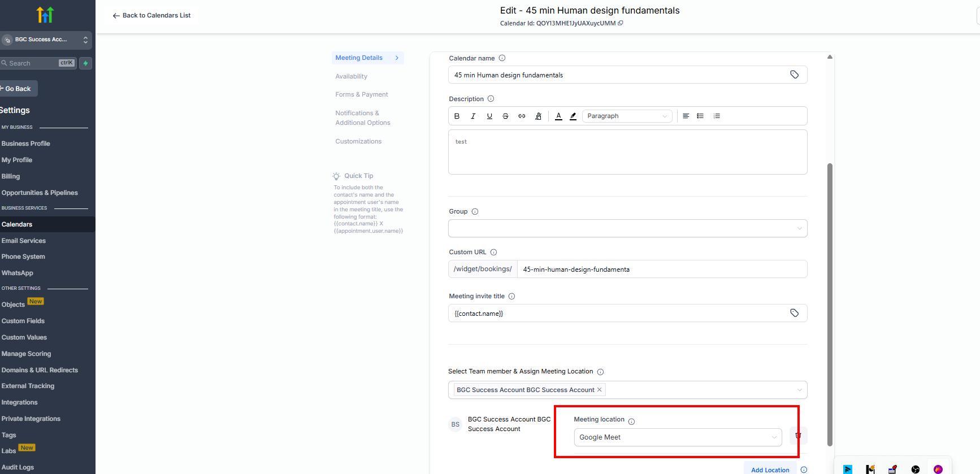This screenshot has height=474, width=980.
Task: Toggle strikethrough text formatting
Action: (x=505, y=116)
